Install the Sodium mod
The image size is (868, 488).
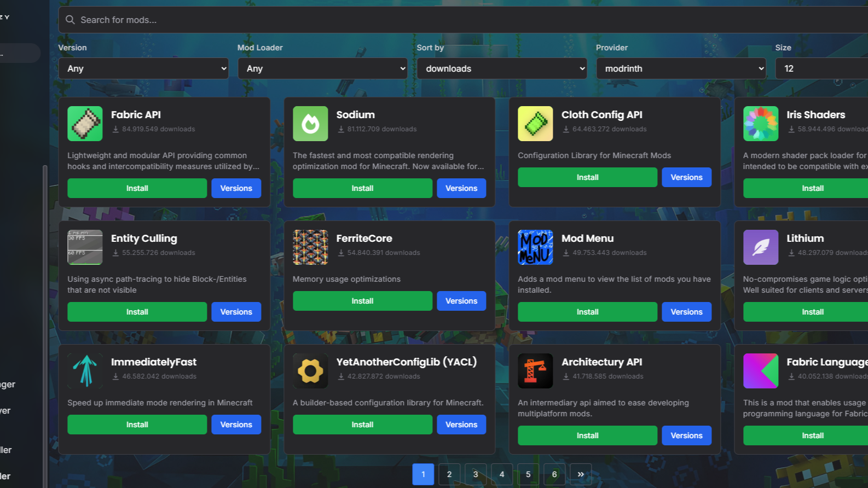[x=362, y=188]
